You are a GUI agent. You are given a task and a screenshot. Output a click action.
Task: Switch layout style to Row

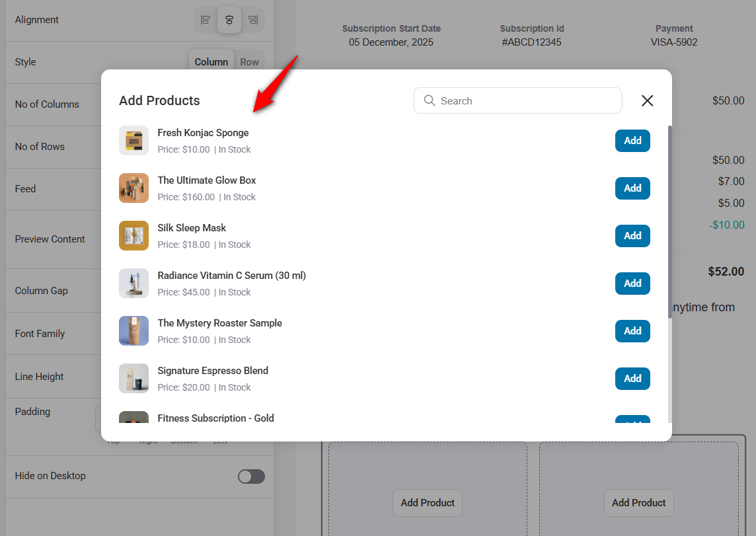(250, 61)
